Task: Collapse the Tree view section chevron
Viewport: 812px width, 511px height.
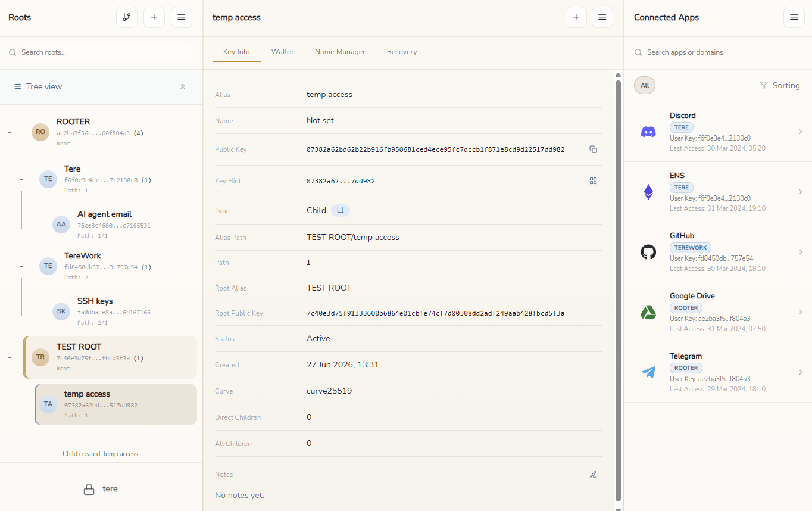Action: click(x=183, y=86)
